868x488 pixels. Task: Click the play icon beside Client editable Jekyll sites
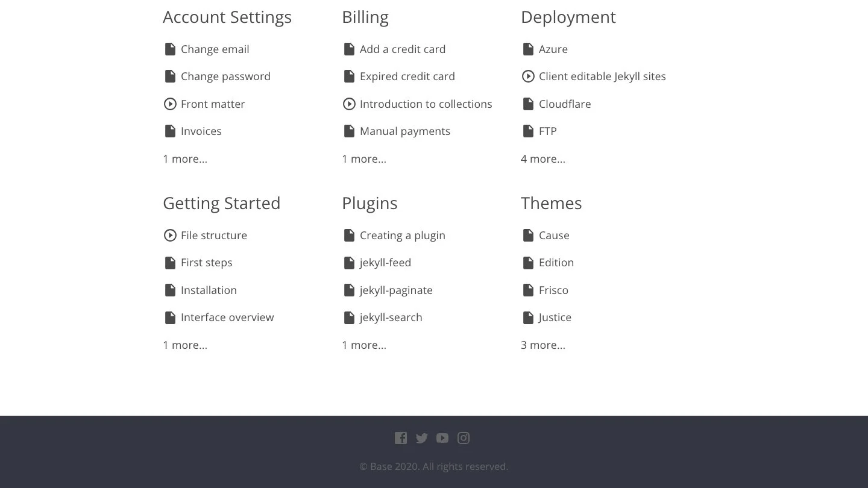tap(528, 77)
